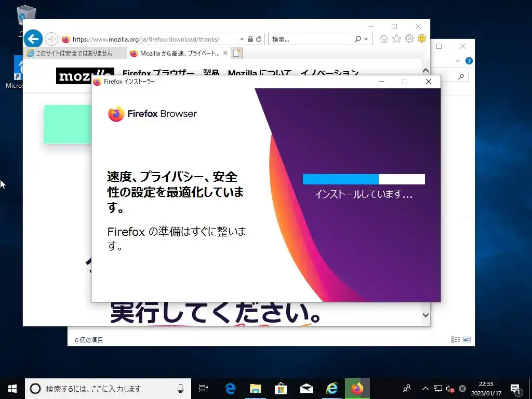The height and width of the screenshot is (399, 532).
Task: Go back with Internet Explorer's back arrow
Action: click(33, 39)
